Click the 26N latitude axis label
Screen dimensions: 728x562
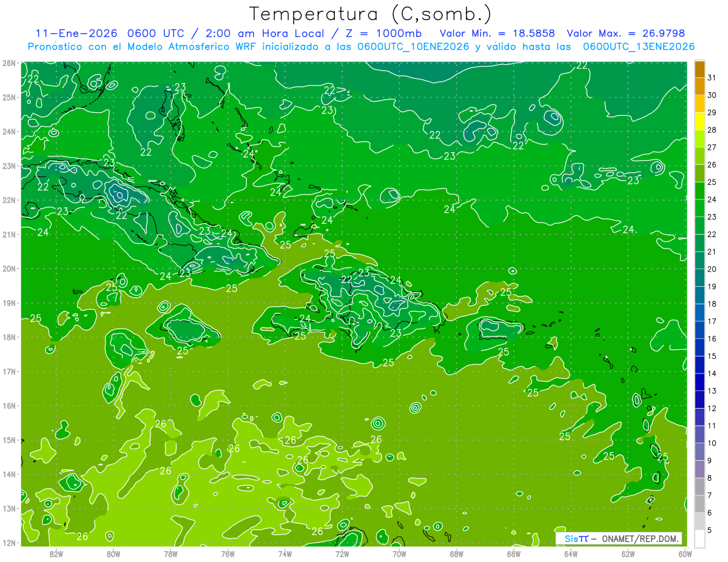(x=8, y=63)
